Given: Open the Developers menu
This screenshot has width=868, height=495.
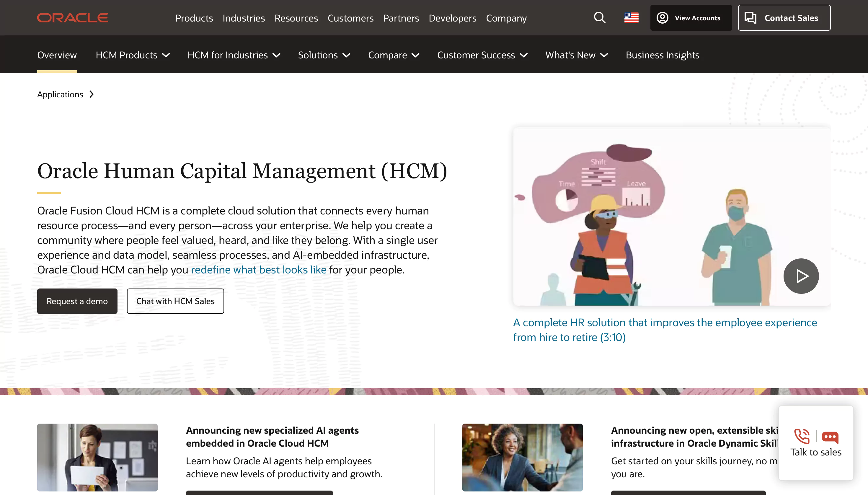Looking at the screenshot, I should click(452, 18).
